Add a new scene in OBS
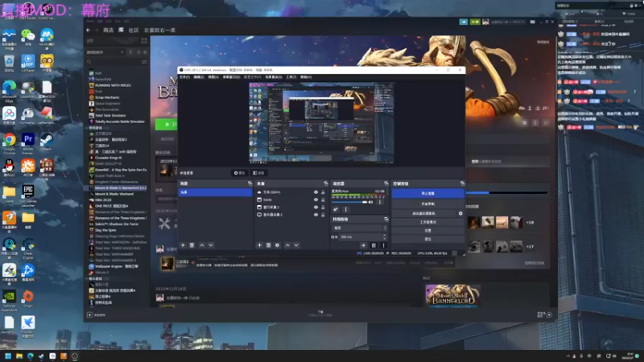644x362 pixels. (183, 245)
